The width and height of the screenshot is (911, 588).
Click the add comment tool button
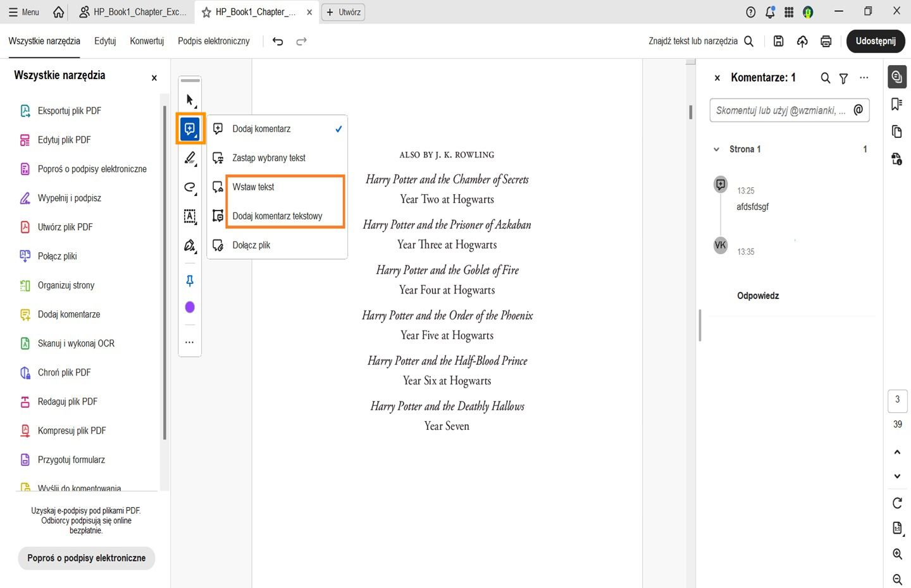(190, 129)
